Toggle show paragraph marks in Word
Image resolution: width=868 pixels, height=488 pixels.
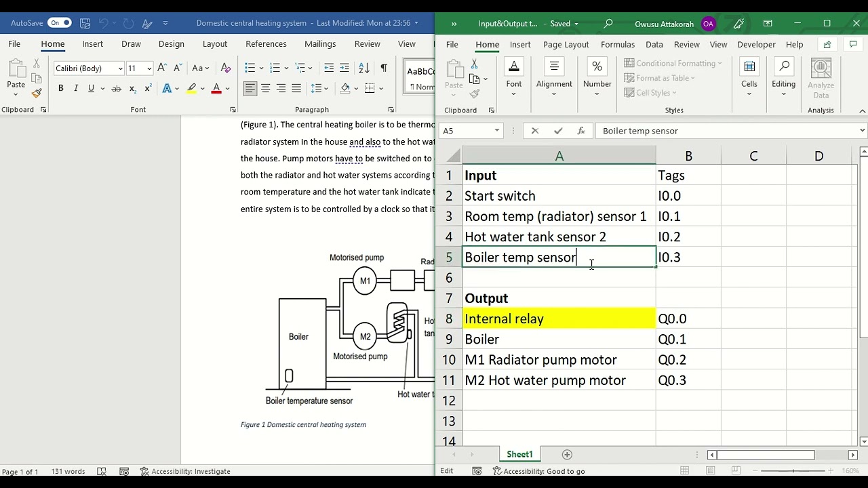[x=384, y=68]
